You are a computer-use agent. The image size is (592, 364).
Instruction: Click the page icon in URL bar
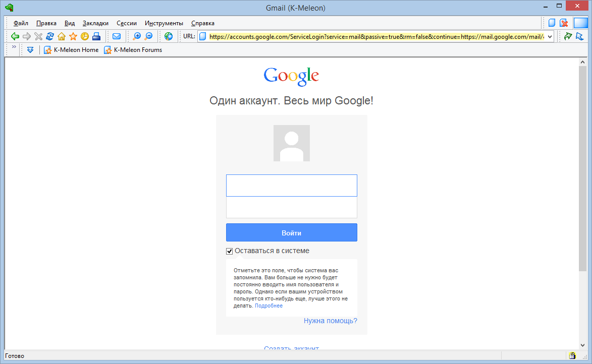click(203, 37)
